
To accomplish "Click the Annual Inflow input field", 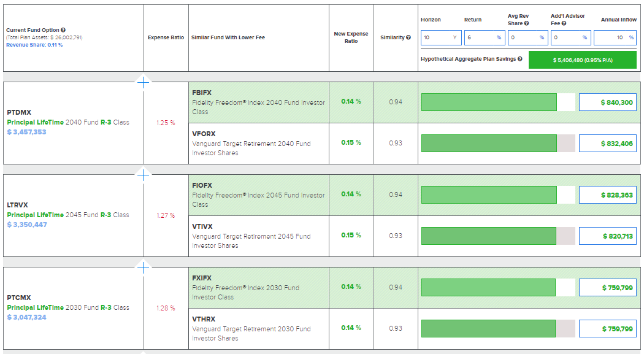I will click(615, 37).
